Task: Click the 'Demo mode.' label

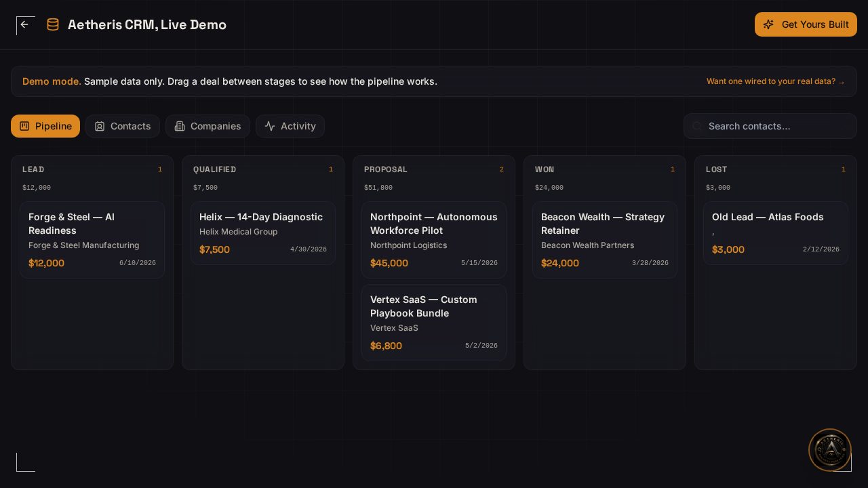Action: pyautogui.click(x=52, y=81)
